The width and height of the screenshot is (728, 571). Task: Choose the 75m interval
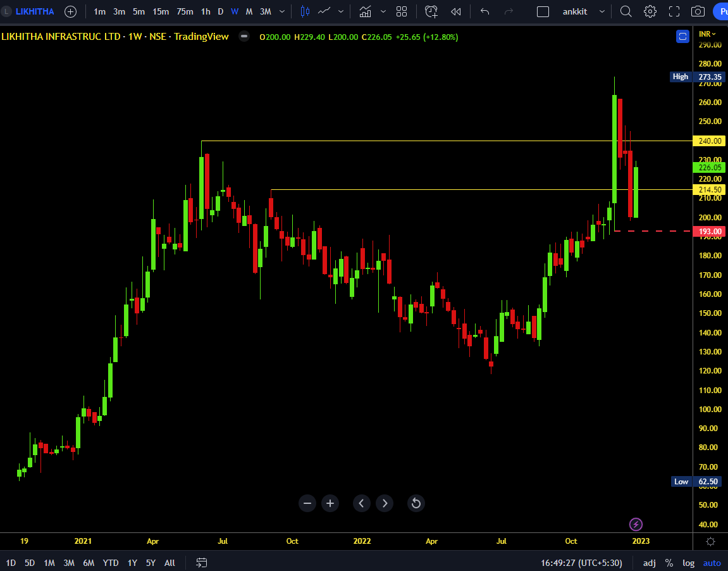coord(185,11)
